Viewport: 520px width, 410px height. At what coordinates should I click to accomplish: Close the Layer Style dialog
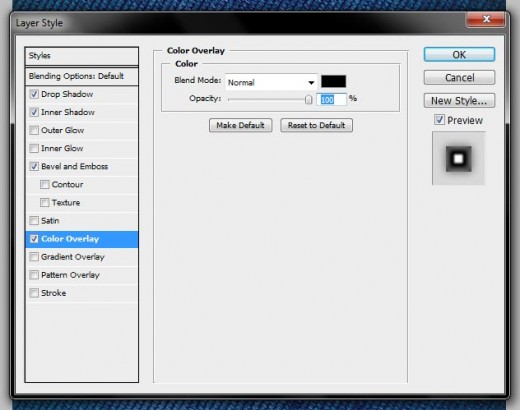point(486,20)
